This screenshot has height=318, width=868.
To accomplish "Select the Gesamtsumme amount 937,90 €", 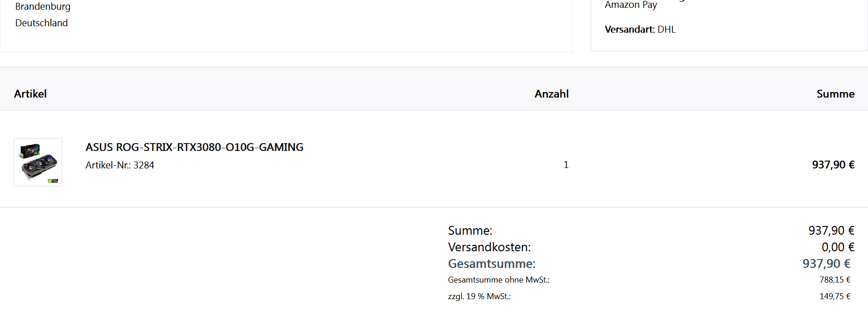I will (x=827, y=264).
